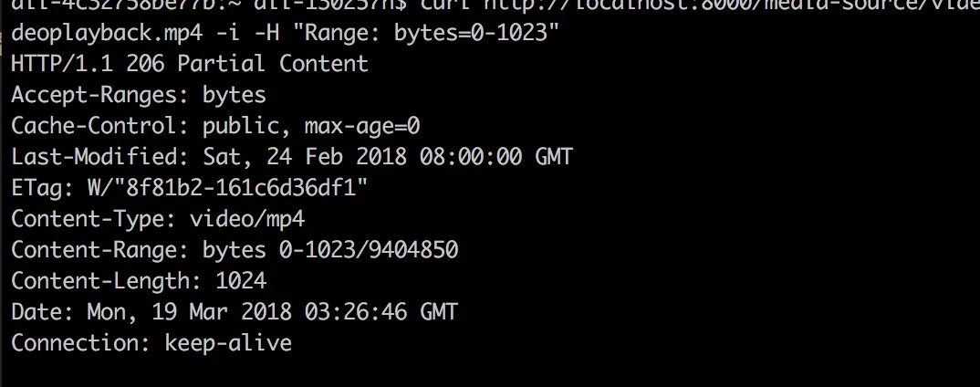Click the Range: bytes=0-1023 argument

(425, 33)
